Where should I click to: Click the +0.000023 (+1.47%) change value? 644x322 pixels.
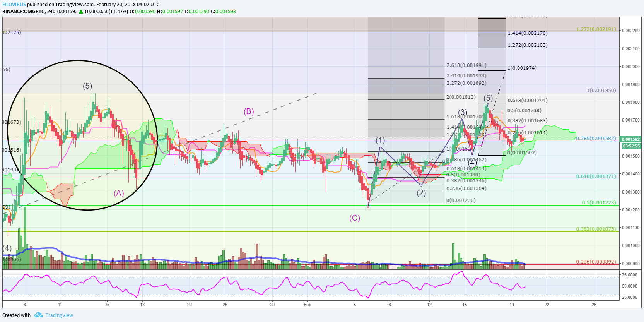click(x=106, y=12)
